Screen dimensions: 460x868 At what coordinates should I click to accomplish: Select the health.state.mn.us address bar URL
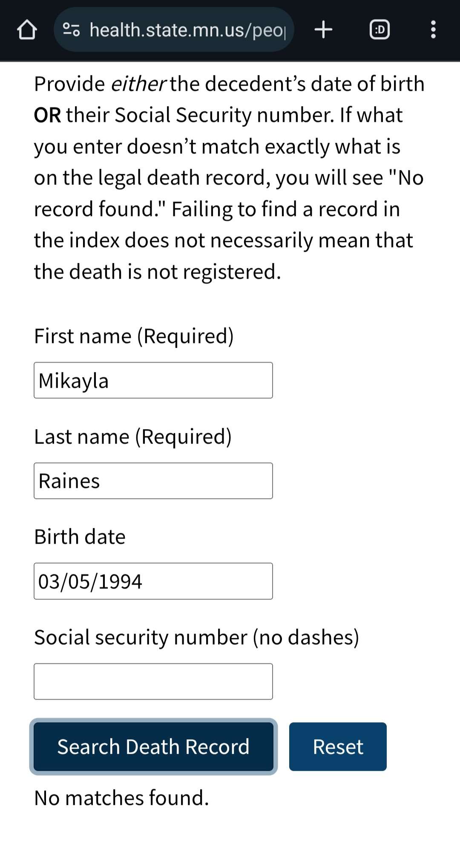187,30
